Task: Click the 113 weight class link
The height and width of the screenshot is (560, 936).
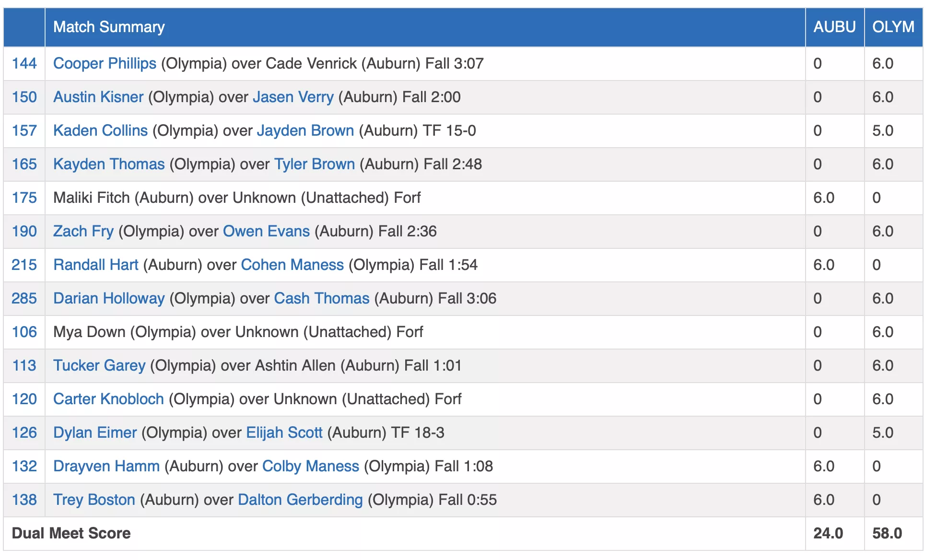Action: coord(24,365)
